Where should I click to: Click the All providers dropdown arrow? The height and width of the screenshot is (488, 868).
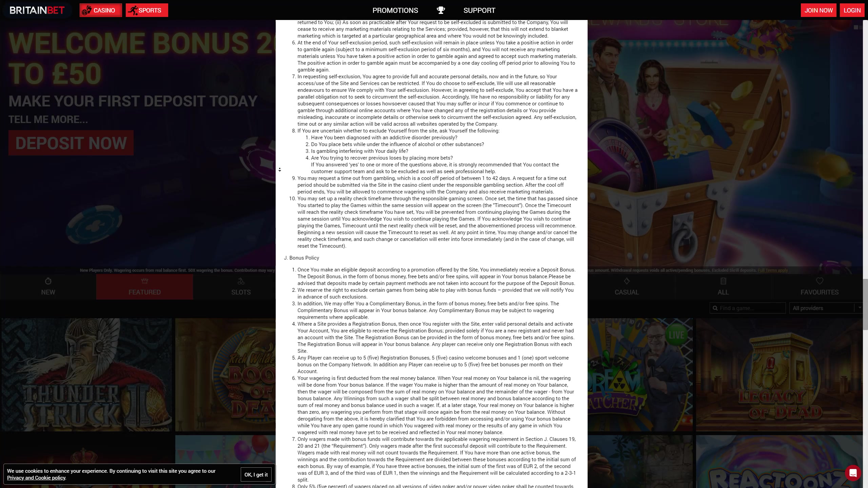coord(860,308)
